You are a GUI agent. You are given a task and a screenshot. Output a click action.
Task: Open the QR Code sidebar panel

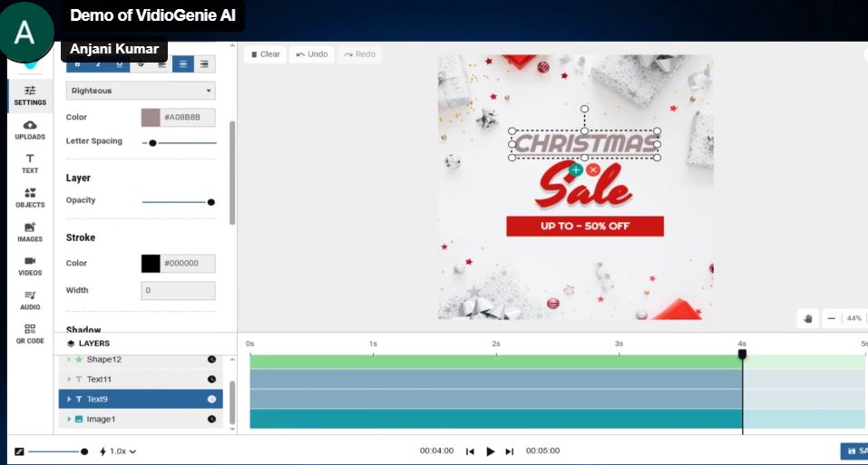30,334
